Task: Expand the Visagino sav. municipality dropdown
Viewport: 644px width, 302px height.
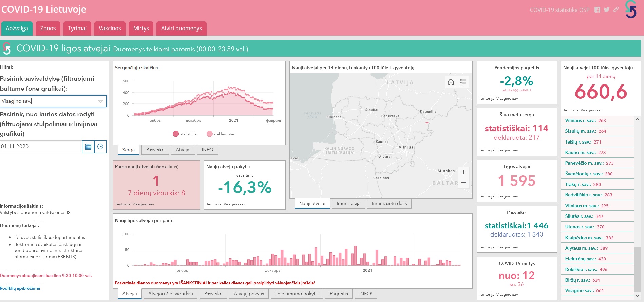Action: click(100, 101)
